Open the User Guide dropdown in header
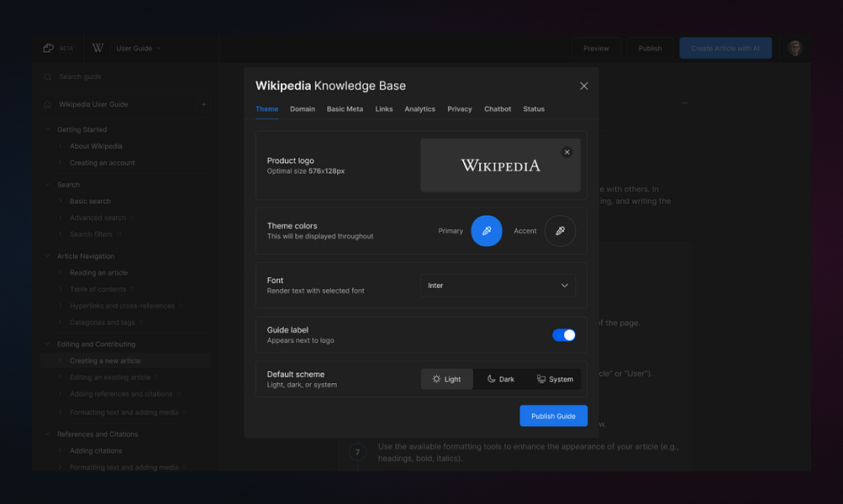The image size is (843, 504). [139, 49]
